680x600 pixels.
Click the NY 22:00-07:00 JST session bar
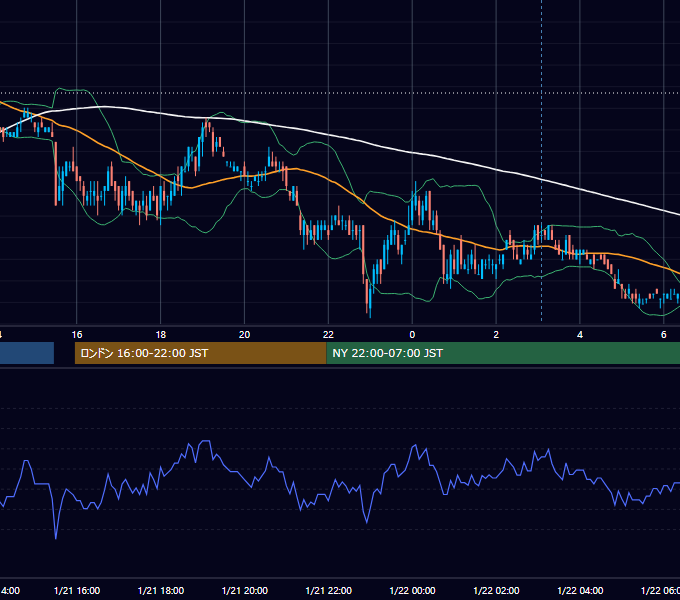(x=503, y=353)
